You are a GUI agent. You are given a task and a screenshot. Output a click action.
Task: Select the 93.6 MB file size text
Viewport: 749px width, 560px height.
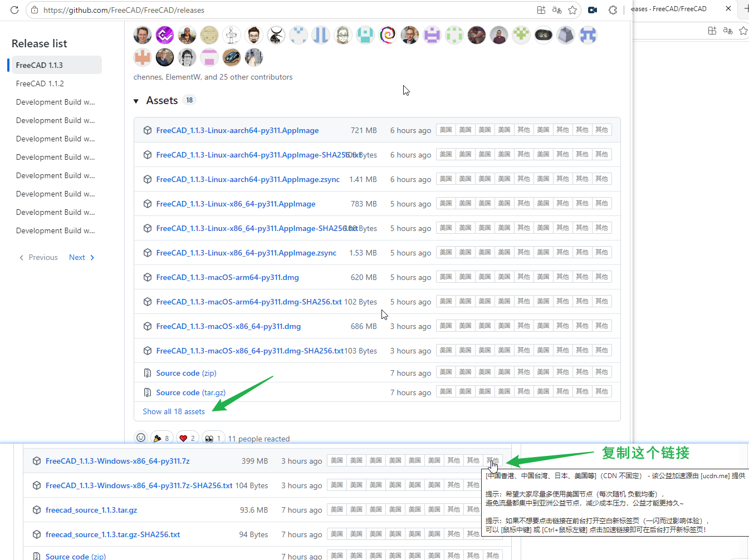(x=254, y=510)
